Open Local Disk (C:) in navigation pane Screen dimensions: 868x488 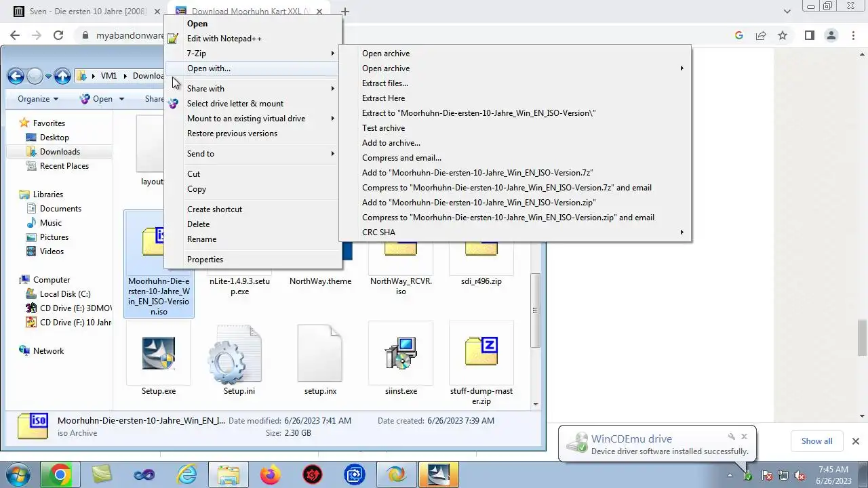click(x=65, y=294)
